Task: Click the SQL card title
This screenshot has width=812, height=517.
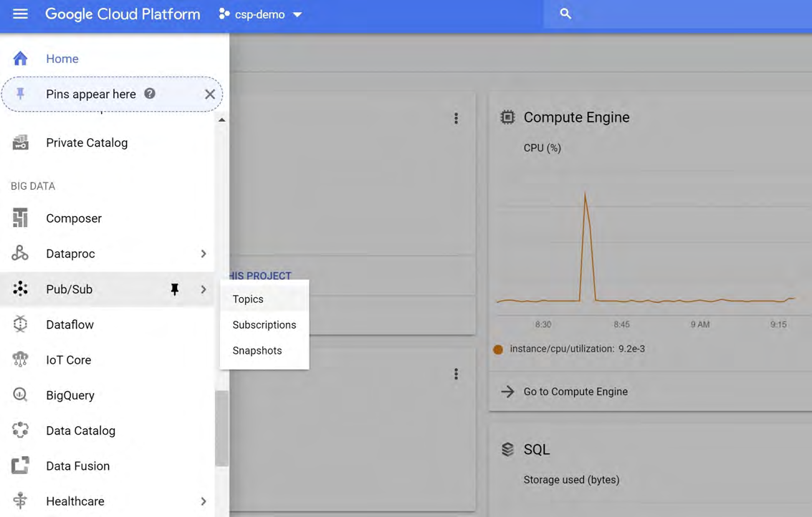Action: pyautogui.click(x=537, y=449)
